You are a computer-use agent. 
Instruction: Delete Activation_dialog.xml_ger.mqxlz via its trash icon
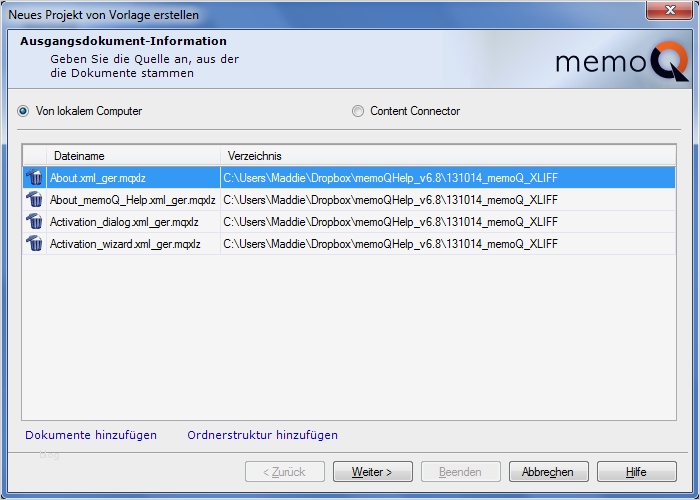tap(34, 221)
